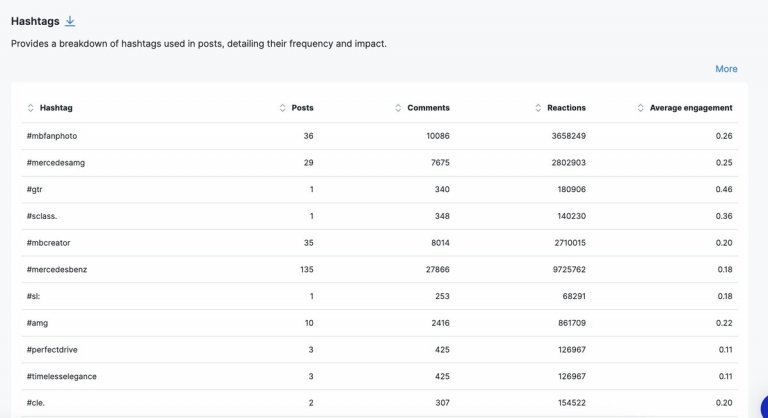
Task: Select the #gtr hashtag
Action: 34,190
